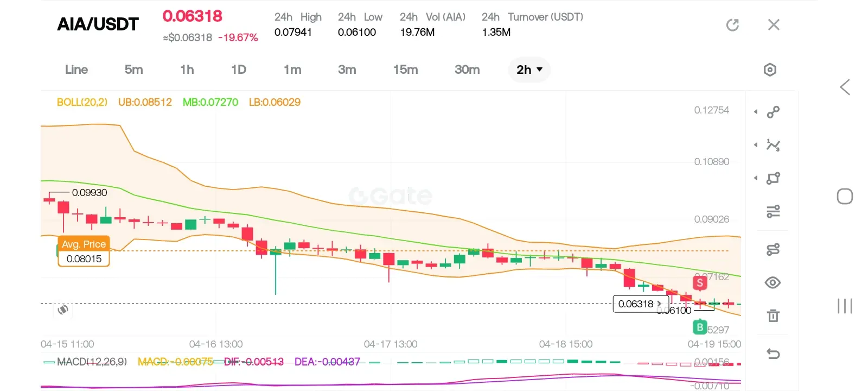
Task: Expand the line tool options arrow
Action: click(756, 112)
